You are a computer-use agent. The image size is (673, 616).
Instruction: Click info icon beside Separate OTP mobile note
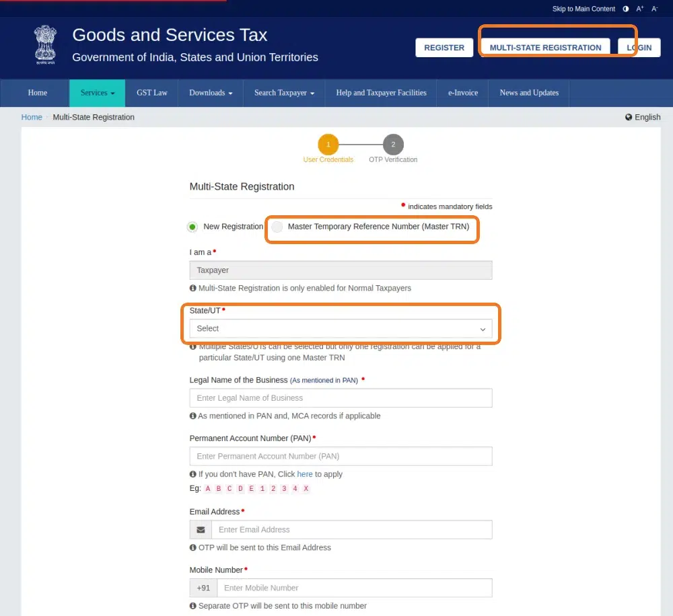pos(193,606)
